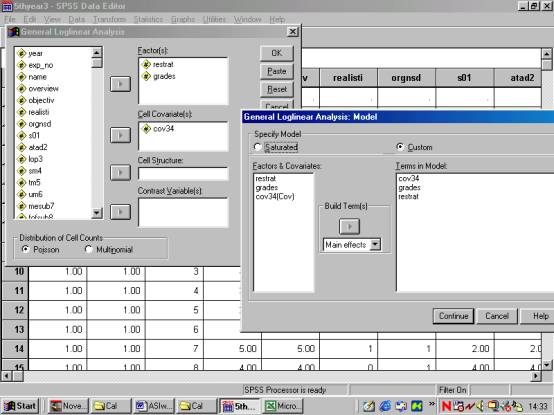Select restrat in Factors & Covariates list

pos(265,178)
